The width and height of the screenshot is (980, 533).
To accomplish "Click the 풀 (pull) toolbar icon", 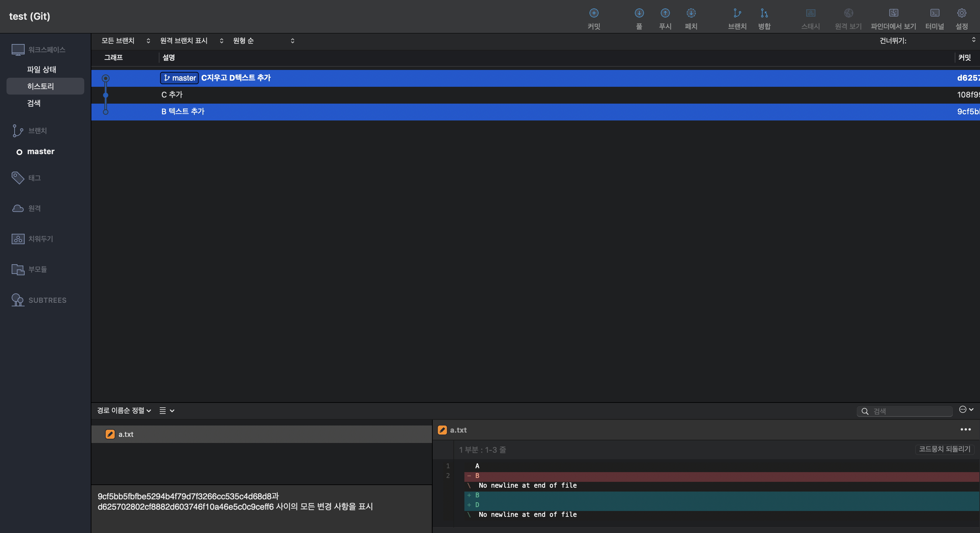I will click(639, 13).
